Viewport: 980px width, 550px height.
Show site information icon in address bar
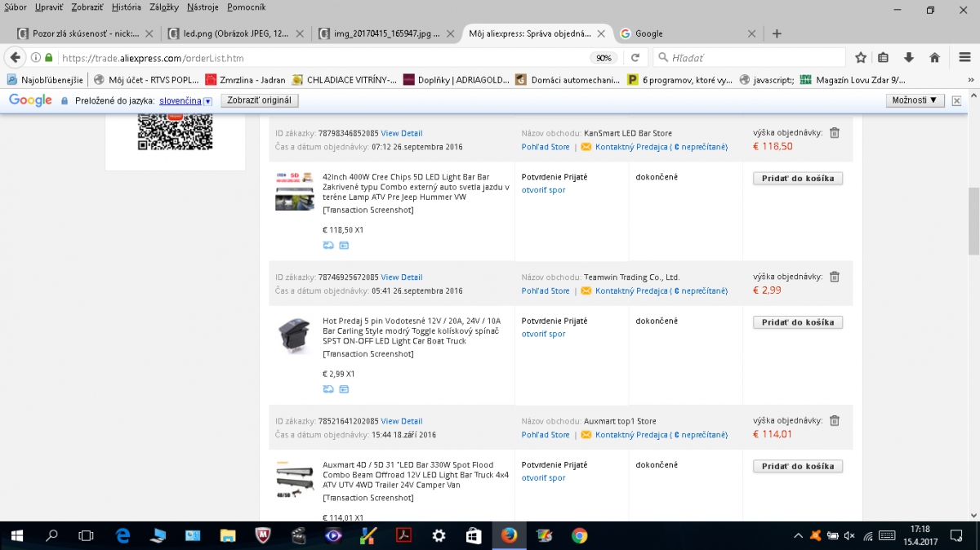35,58
